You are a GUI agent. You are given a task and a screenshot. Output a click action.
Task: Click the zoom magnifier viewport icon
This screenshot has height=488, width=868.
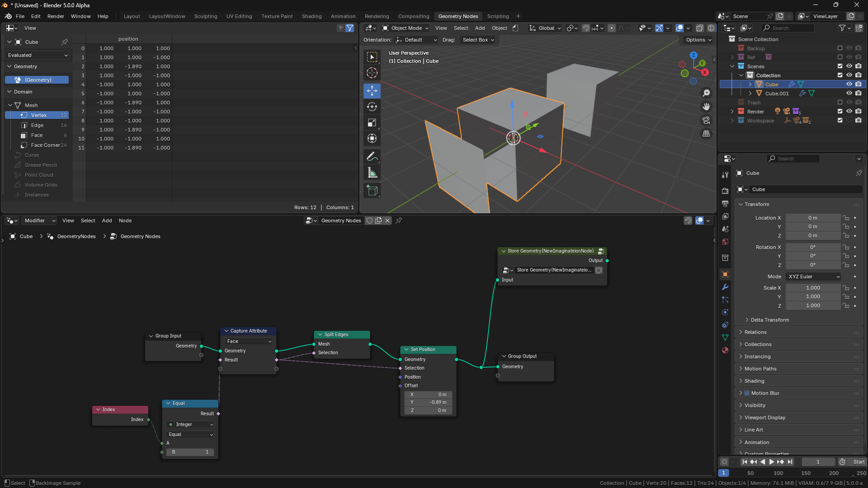[706, 93]
